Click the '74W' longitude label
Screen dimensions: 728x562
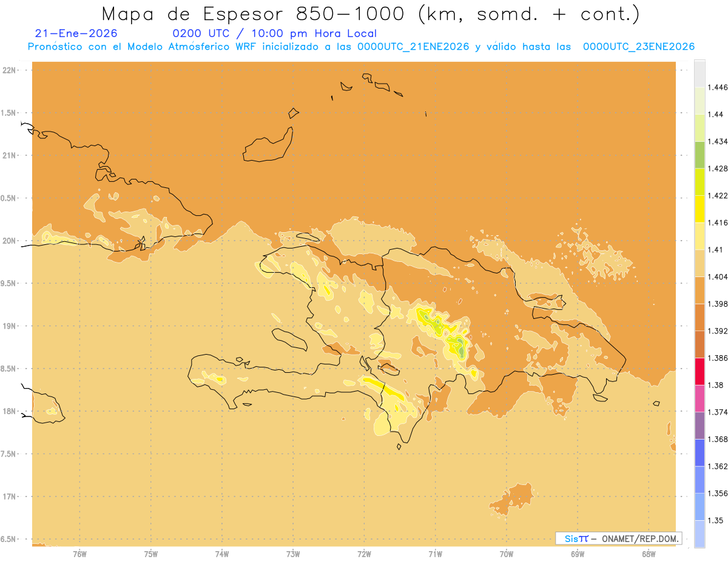coord(222,554)
